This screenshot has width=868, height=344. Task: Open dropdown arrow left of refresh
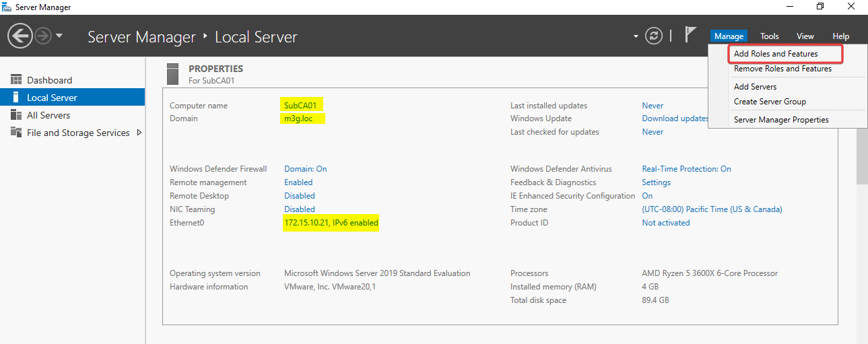click(636, 36)
